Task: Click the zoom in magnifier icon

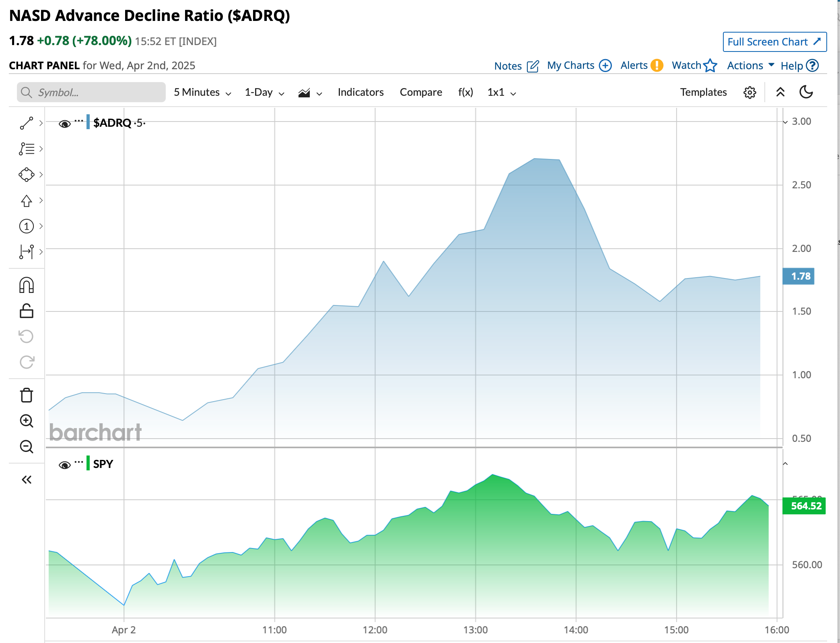Action: (x=27, y=421)
